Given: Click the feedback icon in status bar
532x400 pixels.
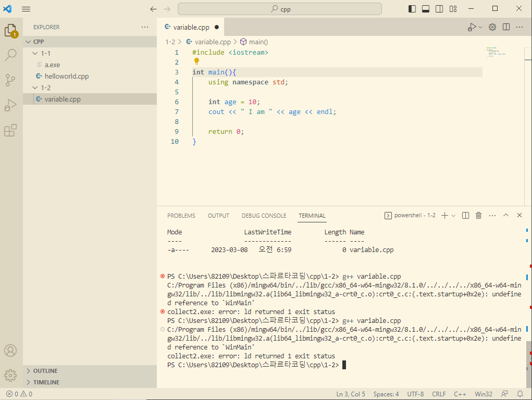Looking at the screenshot, I should pyautogui.click(x=504, y=394).
